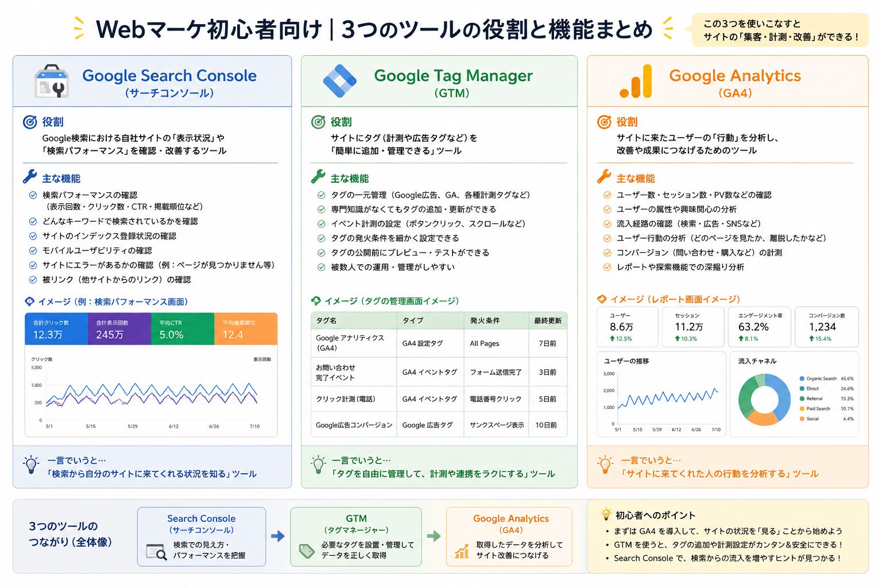Viewport: 882px width, 588px height.
Task: Select the green target icon beside GTM 役割
Action: coord(318,122)
